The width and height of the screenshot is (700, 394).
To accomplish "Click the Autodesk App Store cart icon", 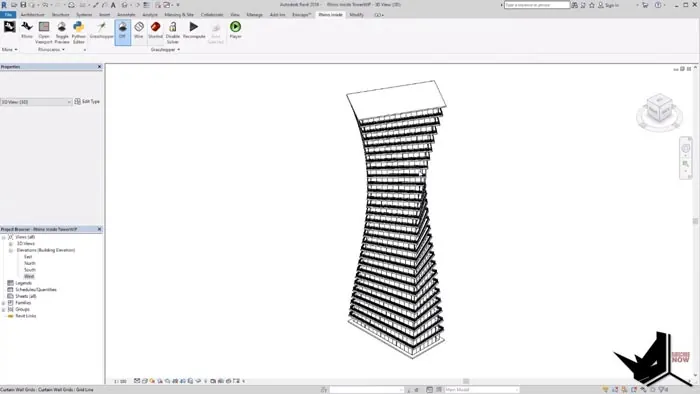I will pos(645,5).
